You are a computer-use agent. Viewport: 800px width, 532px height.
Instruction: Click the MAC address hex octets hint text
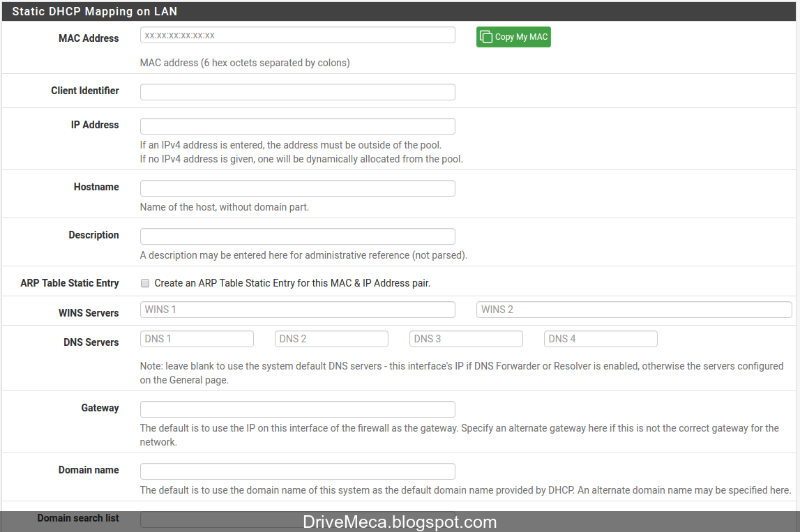tap(245, 63)
